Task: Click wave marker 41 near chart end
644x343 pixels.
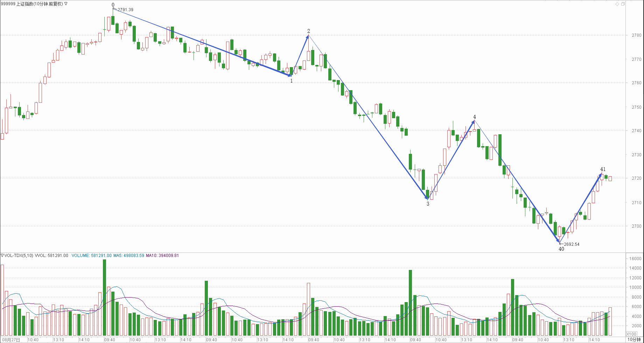Action: (x=603, y=169)
